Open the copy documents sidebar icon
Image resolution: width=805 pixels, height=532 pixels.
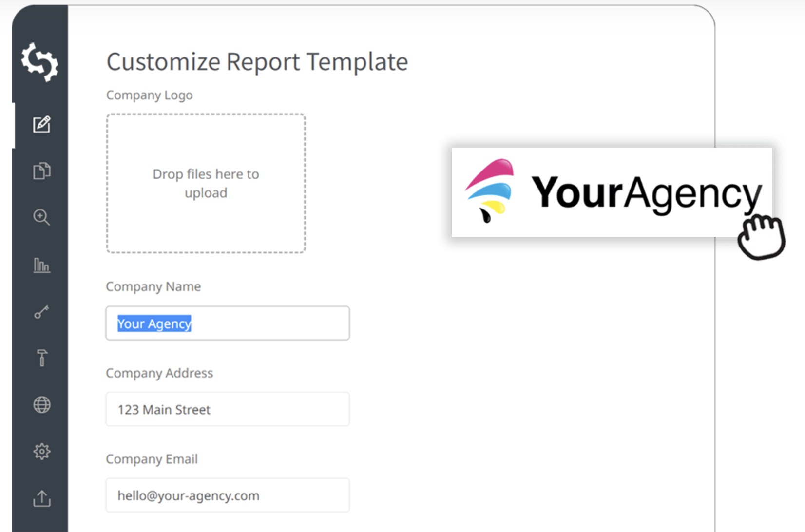[41, 171]
